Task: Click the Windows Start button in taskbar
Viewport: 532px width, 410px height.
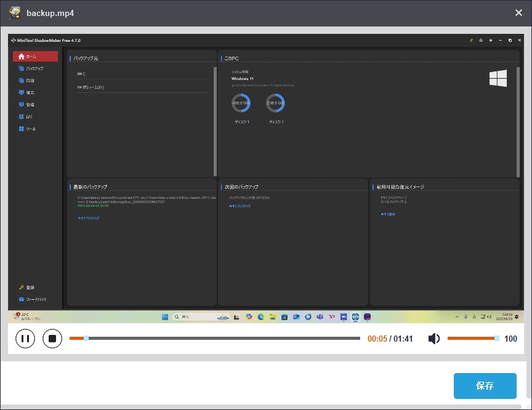Action: click(164, 316)
